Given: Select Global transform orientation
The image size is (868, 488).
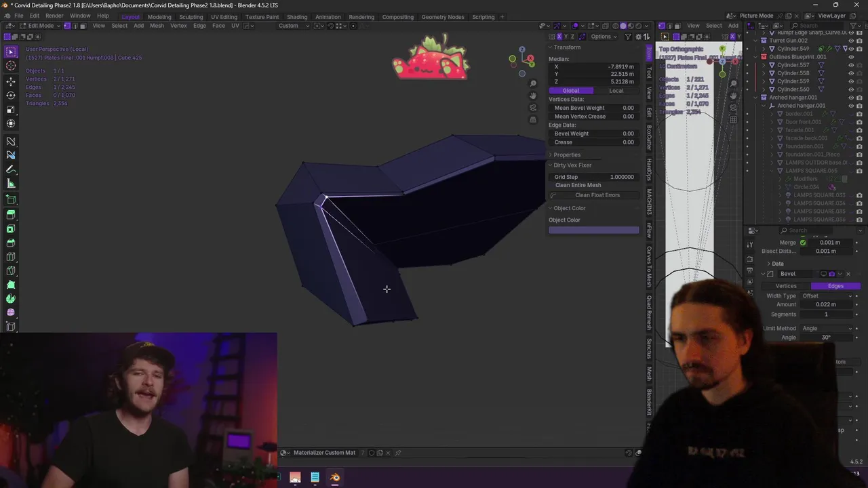Looking at the screenshot, I should coord(571,91).
